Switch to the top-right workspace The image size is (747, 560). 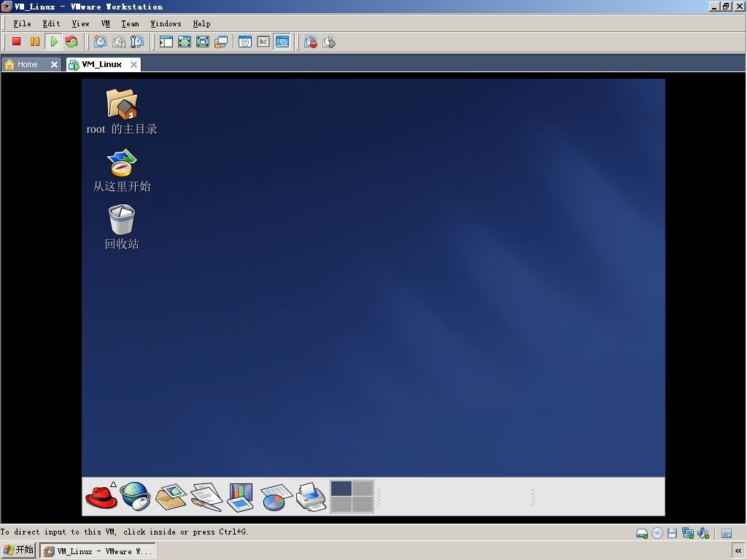363,489
